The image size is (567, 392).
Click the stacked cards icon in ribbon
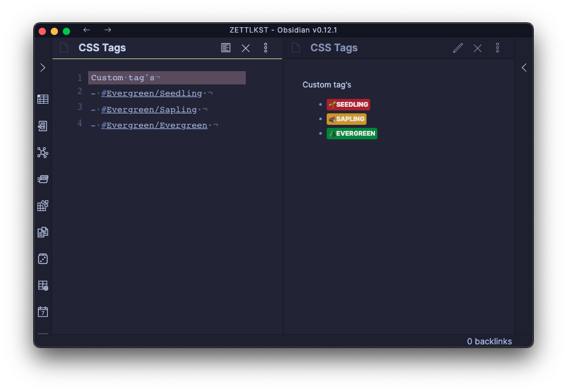pos(43,179)
